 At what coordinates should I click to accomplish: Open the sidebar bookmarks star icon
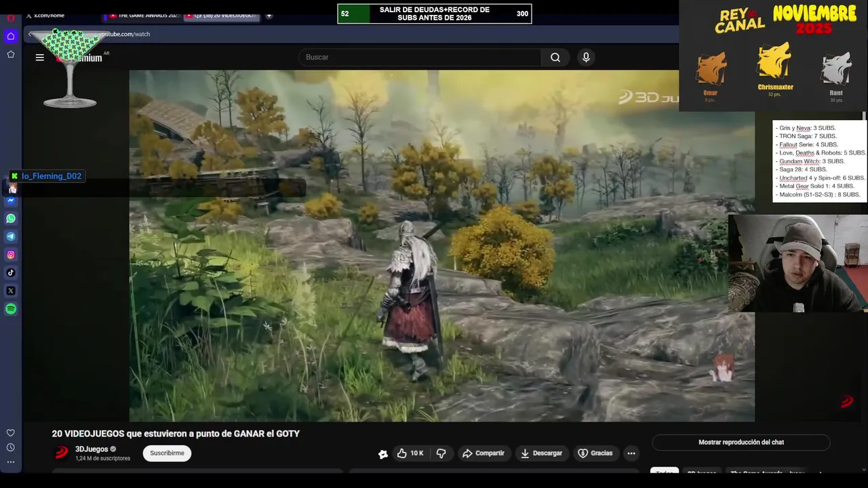11,54
